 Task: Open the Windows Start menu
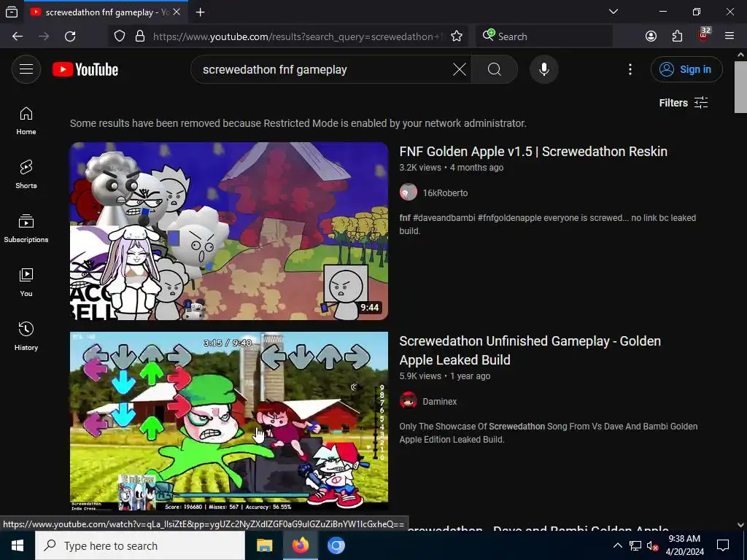18,545
